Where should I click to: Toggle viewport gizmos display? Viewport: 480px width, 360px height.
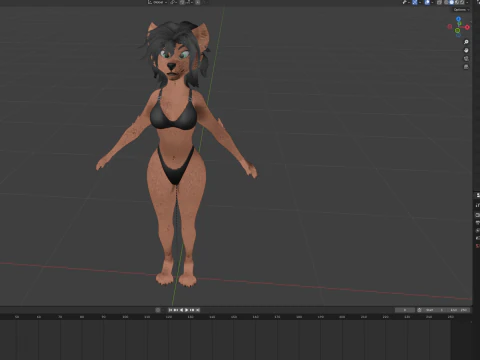coord(415,2)
